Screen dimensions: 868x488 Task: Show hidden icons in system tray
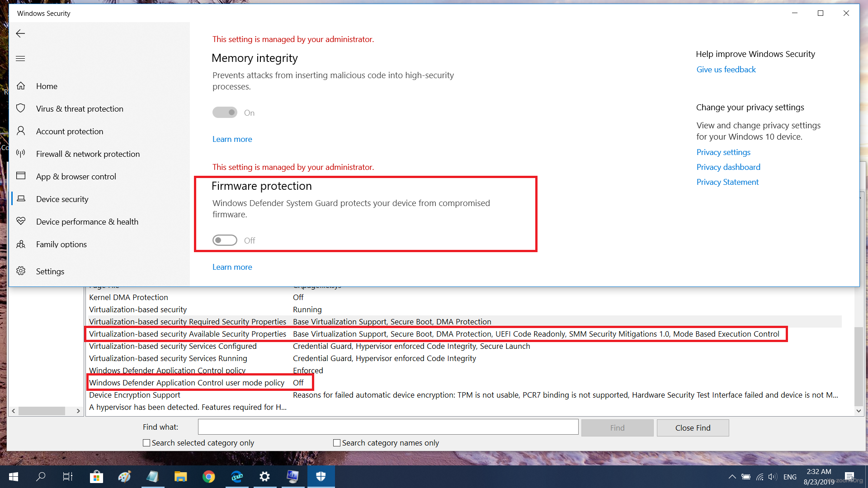pyautogui.click(x=732, y=477)
